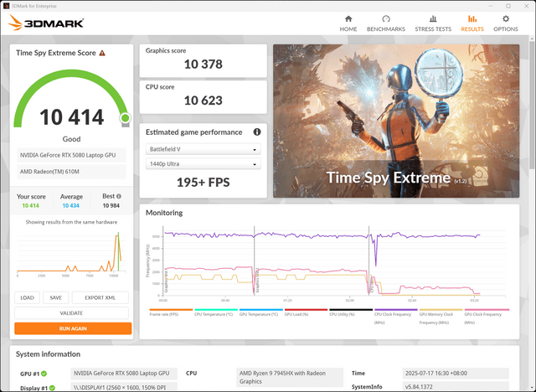Toggle the GPU Memory Clock Frequency legend swatch
The image size is (536, 392).
pyautogui.click(x=441, y=310)
